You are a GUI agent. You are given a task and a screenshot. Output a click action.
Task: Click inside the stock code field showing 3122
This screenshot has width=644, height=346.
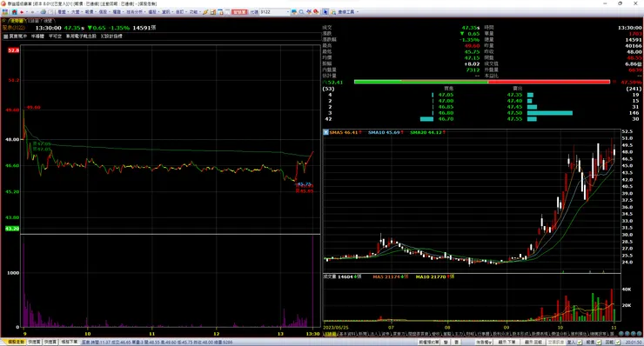coord(272,12)
